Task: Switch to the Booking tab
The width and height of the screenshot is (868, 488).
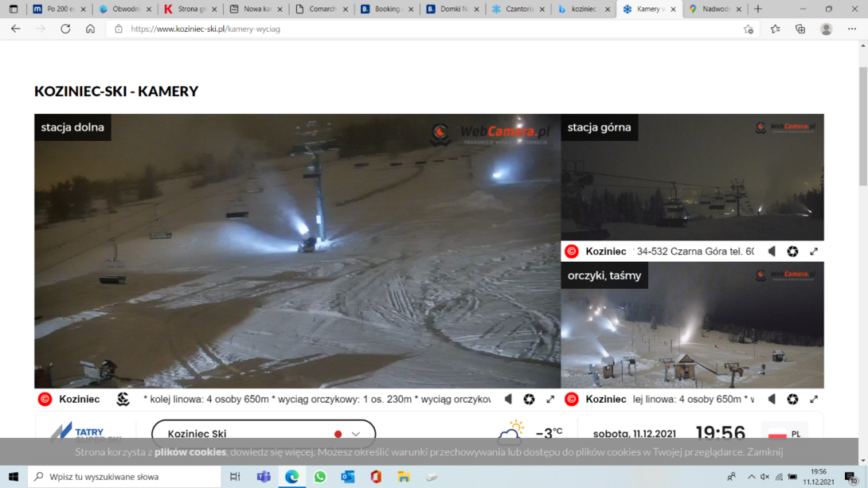Action: coord(388,9)
